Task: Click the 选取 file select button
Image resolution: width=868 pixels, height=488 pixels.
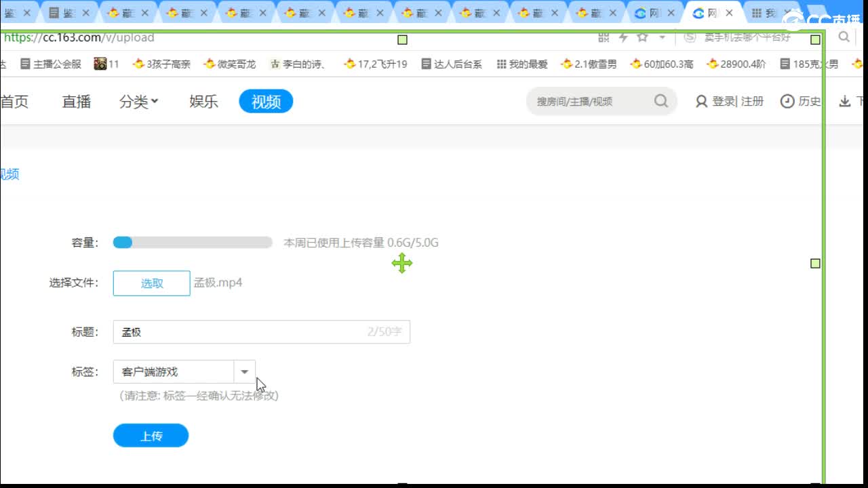Action: (x=152, y=283)
